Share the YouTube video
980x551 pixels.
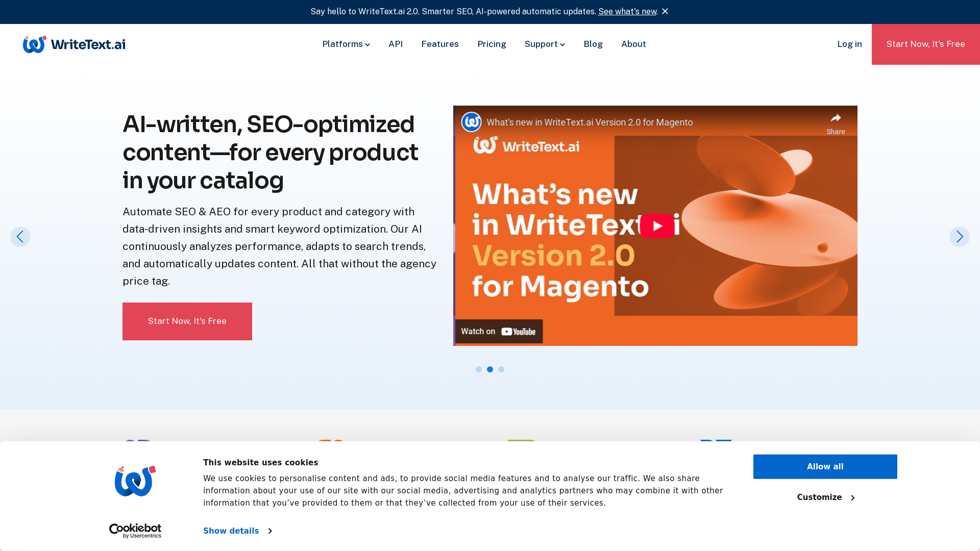pos(836,124)
